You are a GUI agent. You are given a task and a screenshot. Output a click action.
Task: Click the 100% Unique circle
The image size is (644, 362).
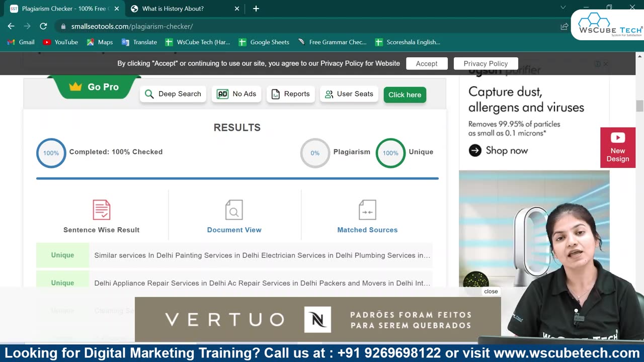click(390, 153)
